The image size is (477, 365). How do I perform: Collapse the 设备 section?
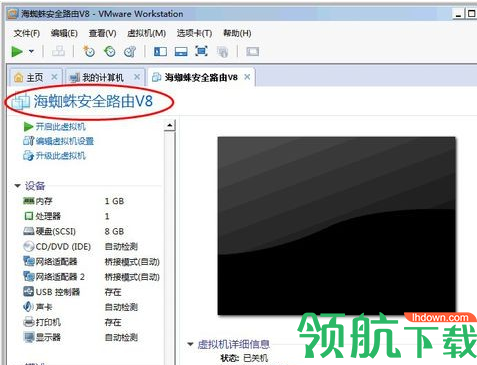point(17,186)
